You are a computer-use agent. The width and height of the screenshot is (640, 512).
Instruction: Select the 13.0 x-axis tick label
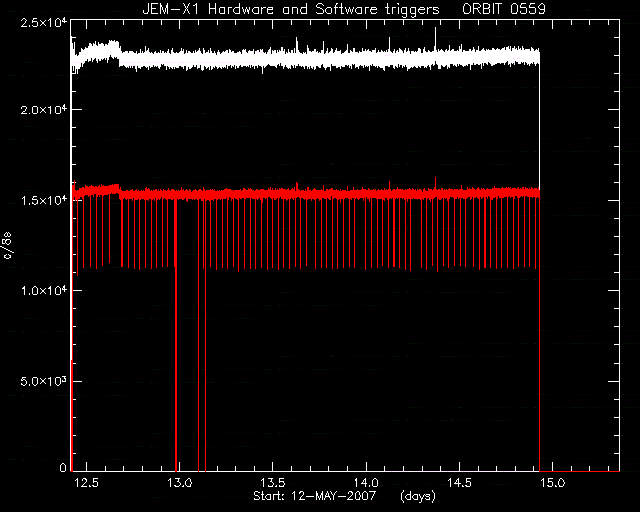pos(180,483)
